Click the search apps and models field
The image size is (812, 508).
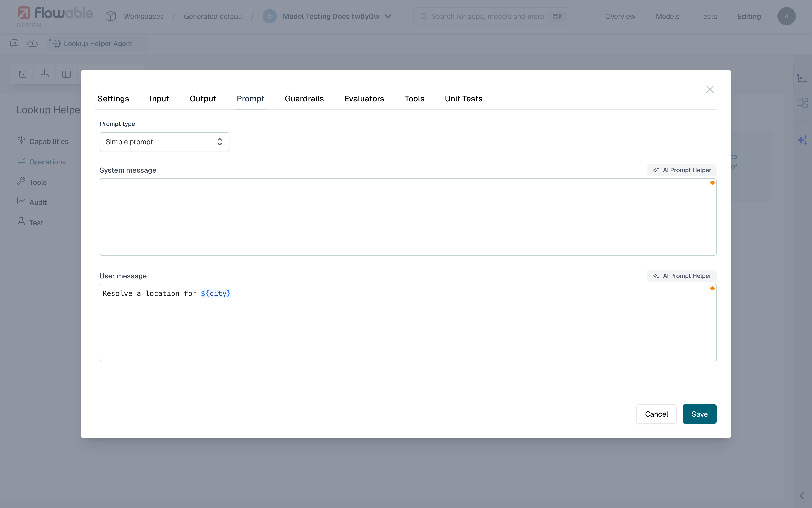pyautogui.click(x=493, y=17)
